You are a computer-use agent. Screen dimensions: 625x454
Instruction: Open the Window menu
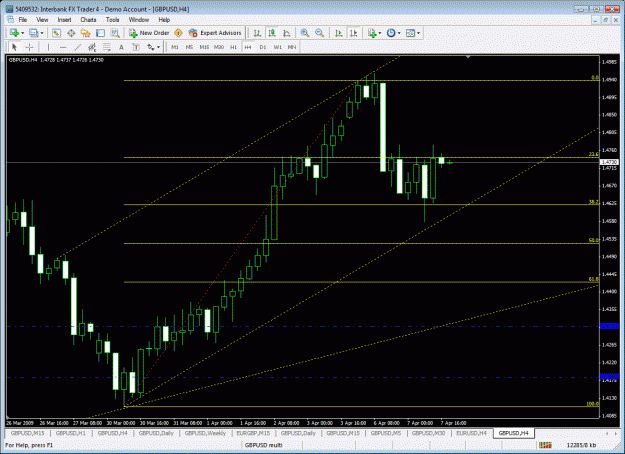(x=139, y=20)
